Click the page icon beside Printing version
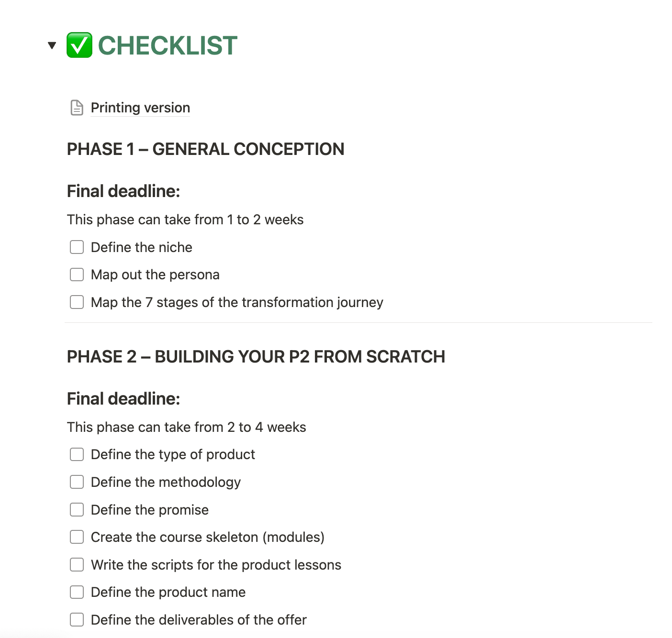The width and height of the screenshot is (672, 638). (77, 108)
